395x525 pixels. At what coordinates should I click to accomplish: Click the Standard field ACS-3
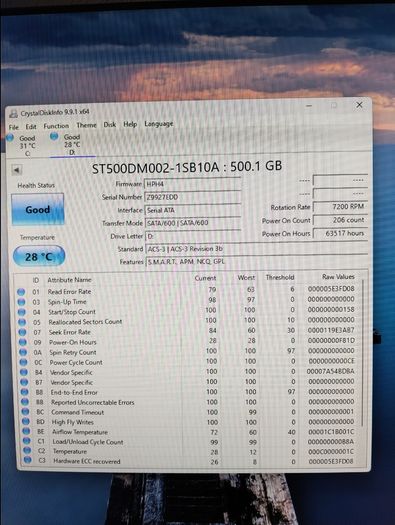[x=257, y=249]
